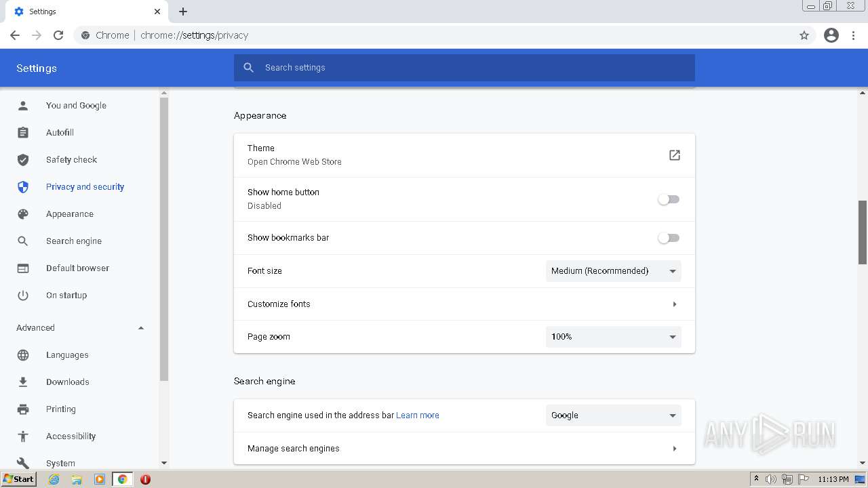Click the You and Google person icon
The image size is (868, 488).
point(23,106)
